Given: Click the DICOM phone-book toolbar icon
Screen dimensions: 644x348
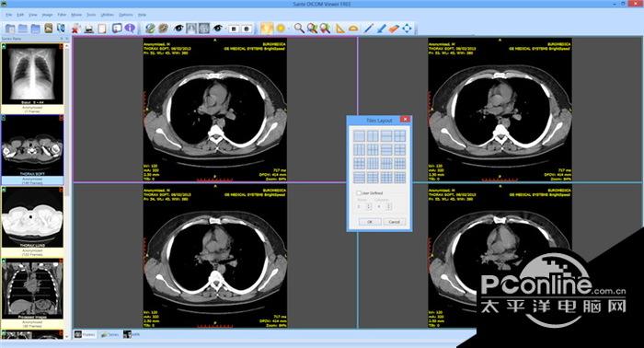Looking at the screenshot, I should 61,29.
